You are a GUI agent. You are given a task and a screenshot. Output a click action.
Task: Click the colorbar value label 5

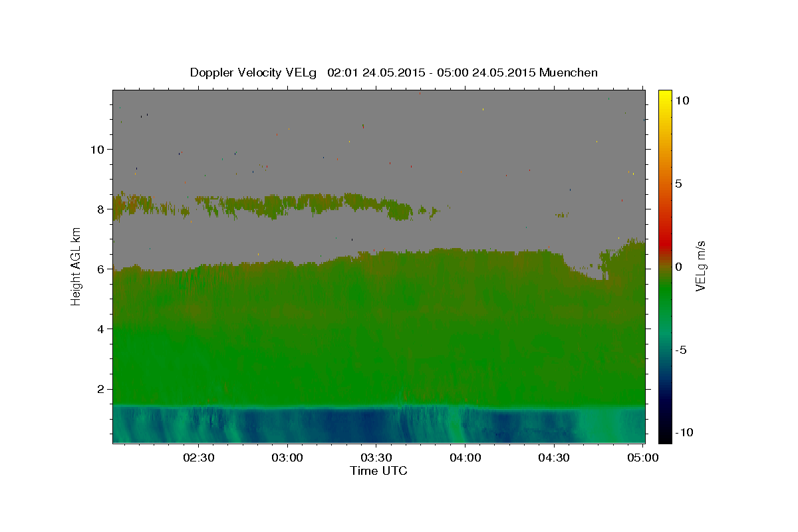678,184
